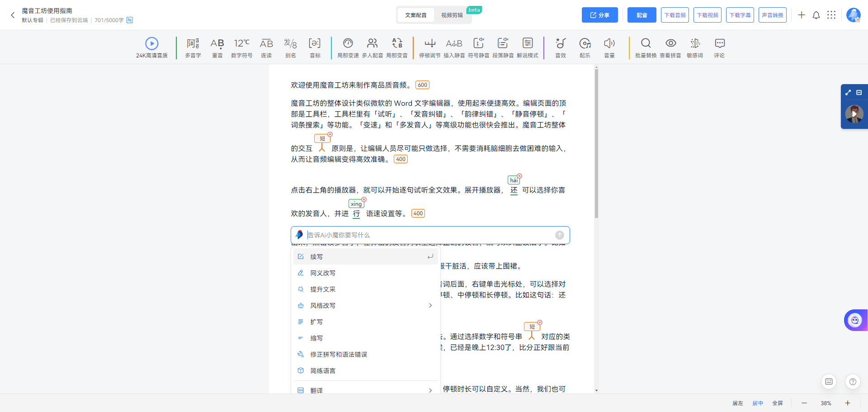This screenshot has width=868, height=412.
Task: Click the 600 pause tag
Action: tap(422, 85)
